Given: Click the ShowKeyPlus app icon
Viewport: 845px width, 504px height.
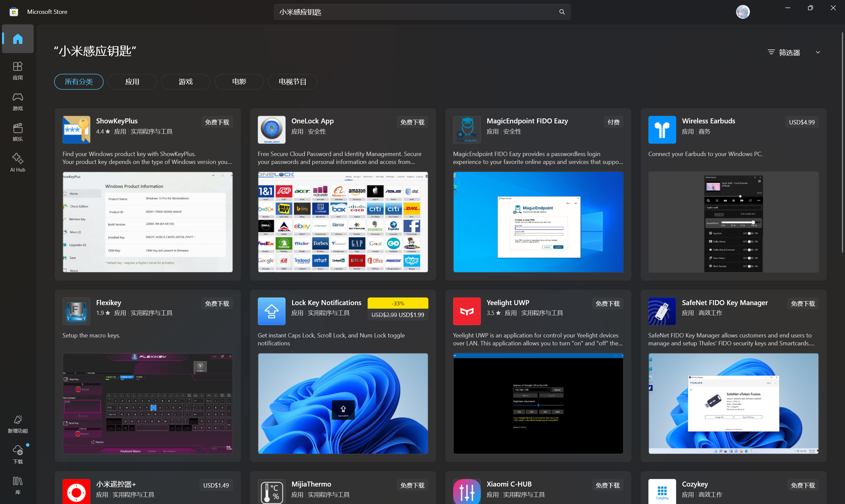Looking at the screenshot, I should coord(76,130).
